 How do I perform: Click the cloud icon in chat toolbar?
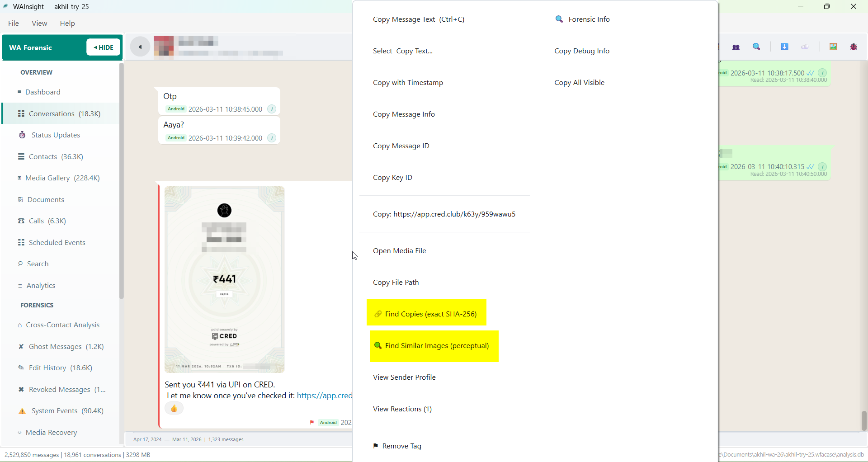tap(805, 47)
